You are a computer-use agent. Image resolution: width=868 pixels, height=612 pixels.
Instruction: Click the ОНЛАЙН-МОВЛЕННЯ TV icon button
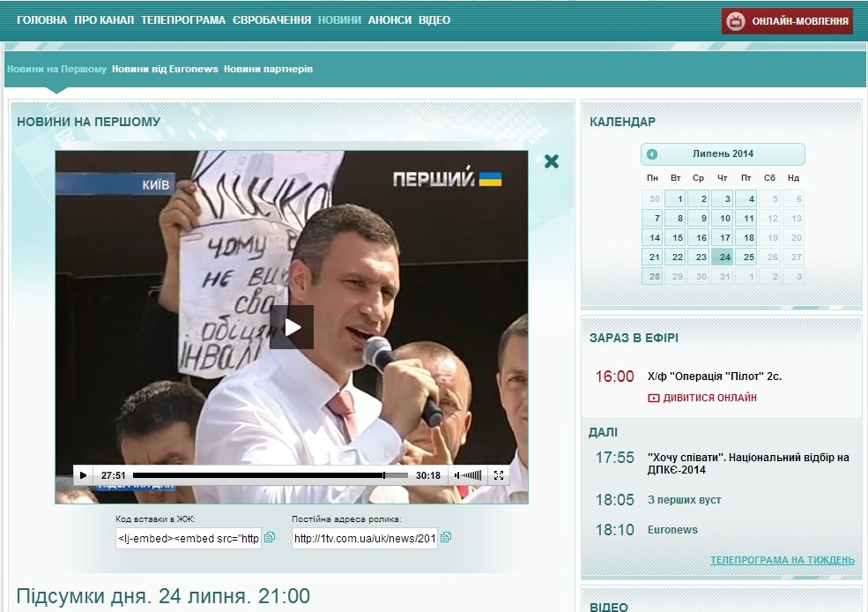[735, 21]
